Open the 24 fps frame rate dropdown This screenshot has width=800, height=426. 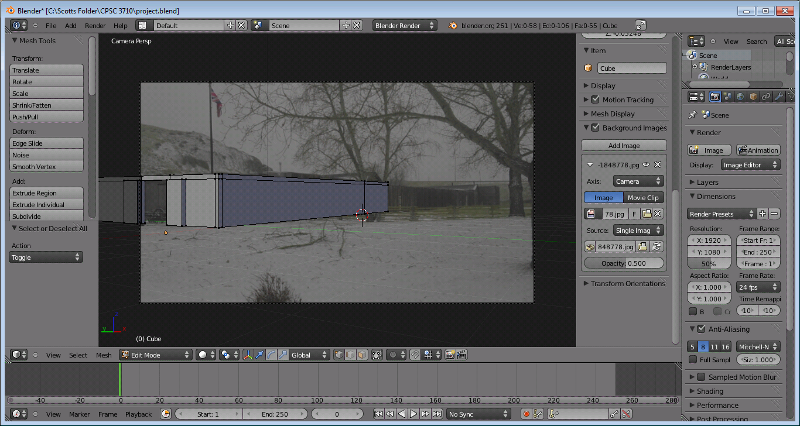pyautogui.click(x=758, y=287)
